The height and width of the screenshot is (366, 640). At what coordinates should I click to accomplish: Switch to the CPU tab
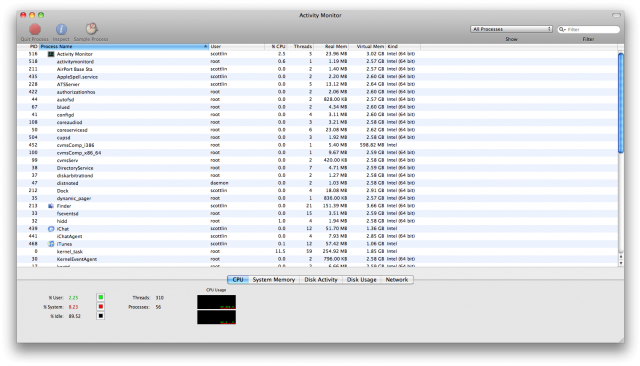point(238,279)
